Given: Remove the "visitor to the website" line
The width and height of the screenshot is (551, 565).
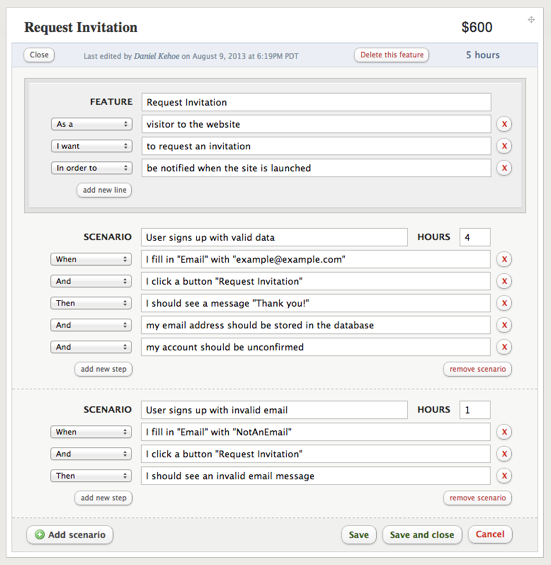Looking at the screenshot, I should (x=504, y=124).
